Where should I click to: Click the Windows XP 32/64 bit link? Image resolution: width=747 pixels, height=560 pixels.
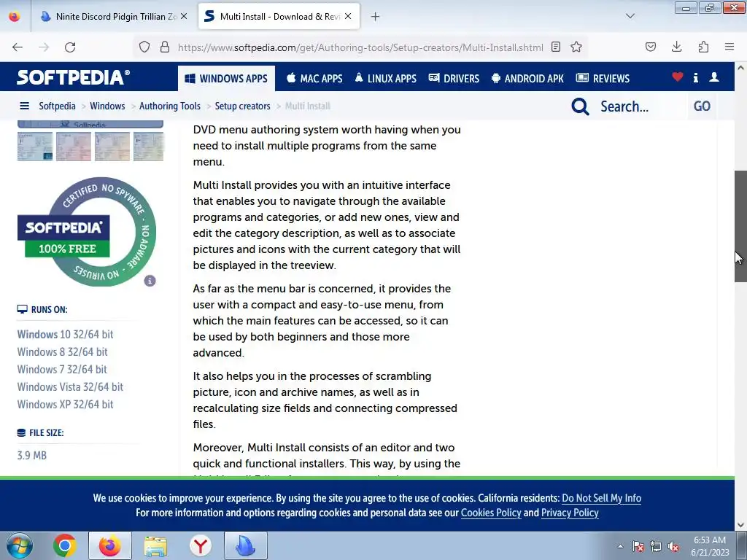coord(65,404)
